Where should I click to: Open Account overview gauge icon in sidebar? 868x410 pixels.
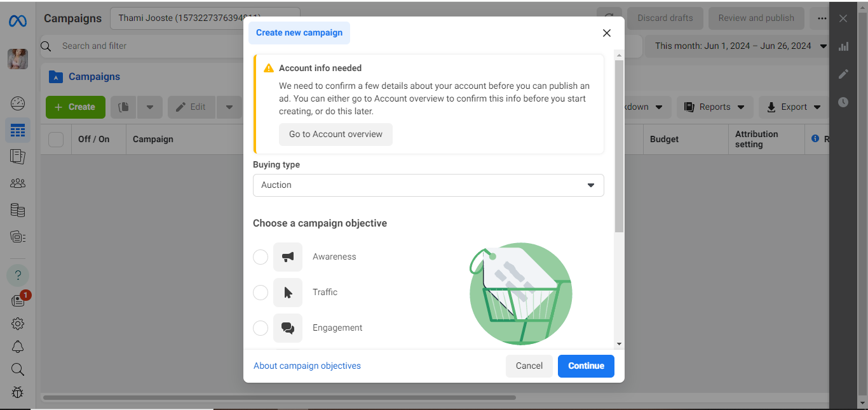coord(18,103)
